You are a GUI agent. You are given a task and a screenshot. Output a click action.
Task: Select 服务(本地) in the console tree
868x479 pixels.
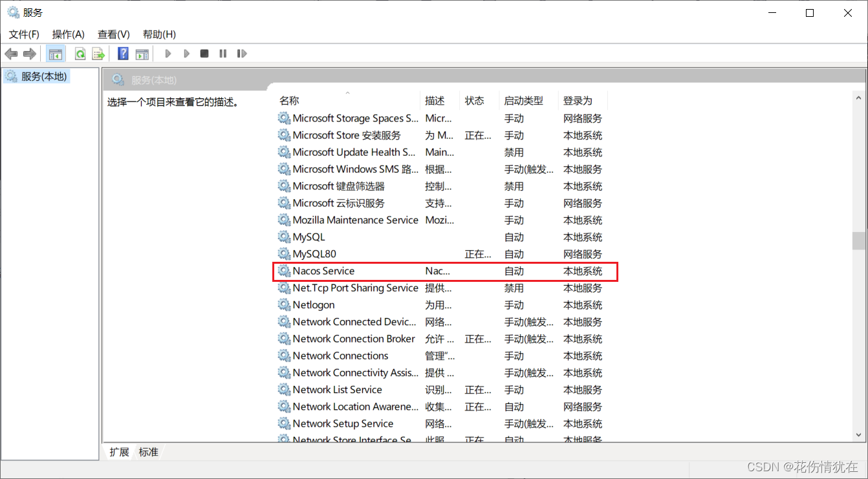click(x=44, y=76)
